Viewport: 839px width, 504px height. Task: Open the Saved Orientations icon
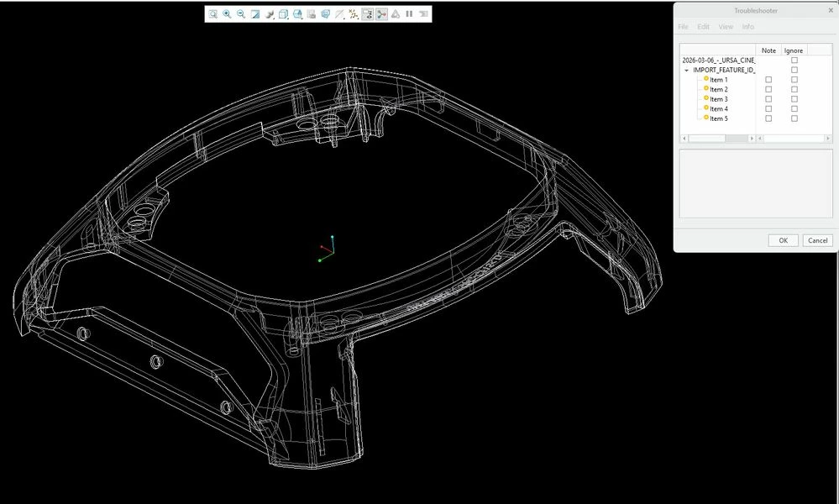point(297,14)
